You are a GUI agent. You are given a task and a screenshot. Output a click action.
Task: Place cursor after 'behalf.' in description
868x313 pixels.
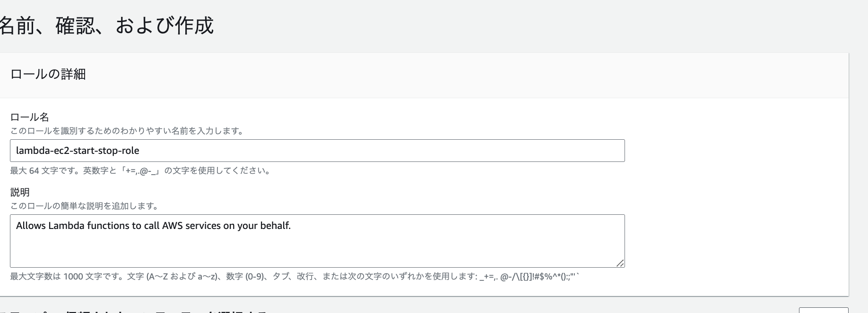click(x=291, y=226)
